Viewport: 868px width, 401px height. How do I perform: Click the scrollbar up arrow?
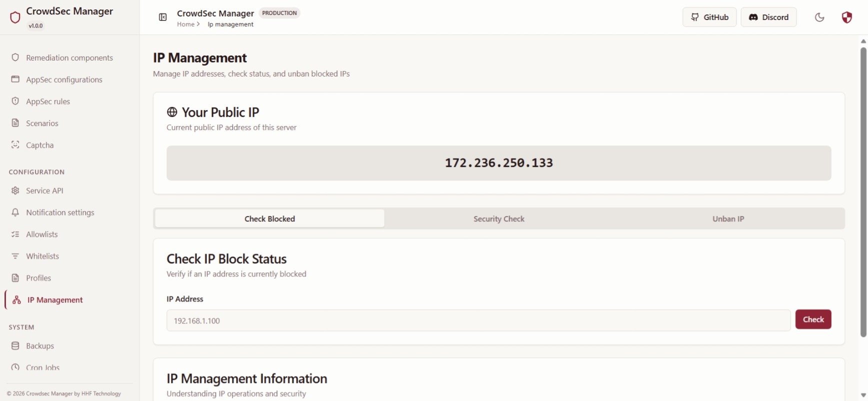pyautogui.click(x=863, y=41)
